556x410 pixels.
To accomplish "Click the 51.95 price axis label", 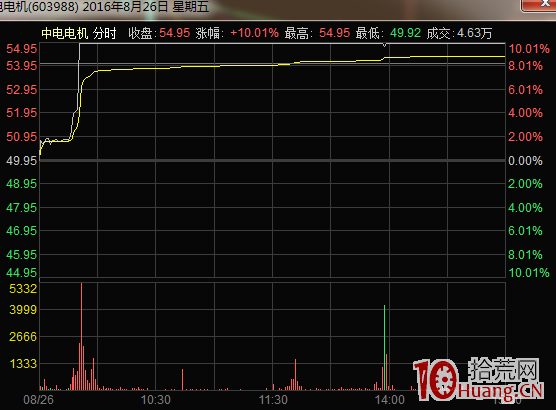I will coord(22,113).
